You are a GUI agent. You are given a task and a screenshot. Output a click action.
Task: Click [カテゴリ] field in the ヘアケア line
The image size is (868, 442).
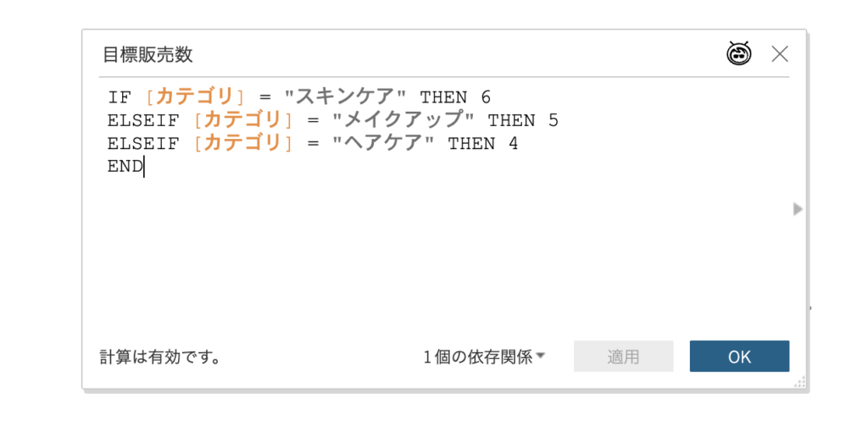tap(243, 143)
